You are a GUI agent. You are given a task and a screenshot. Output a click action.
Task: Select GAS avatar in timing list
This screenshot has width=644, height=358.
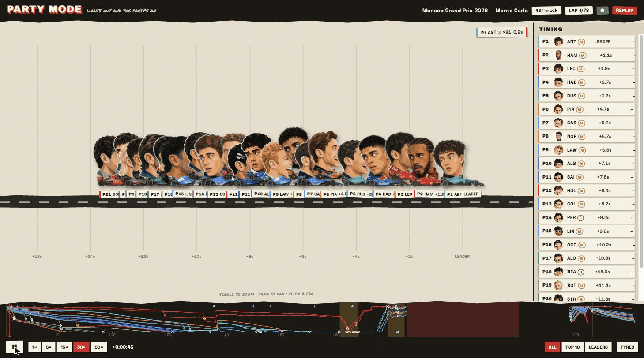tap(558, 123)
